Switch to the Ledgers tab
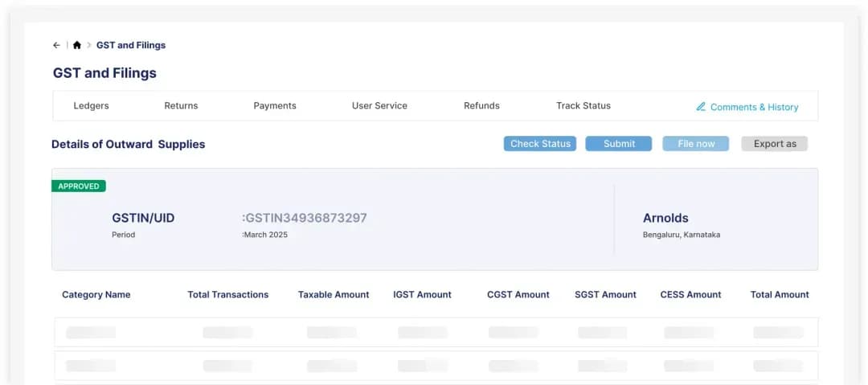The image size is (868, 385). [92, 106]
